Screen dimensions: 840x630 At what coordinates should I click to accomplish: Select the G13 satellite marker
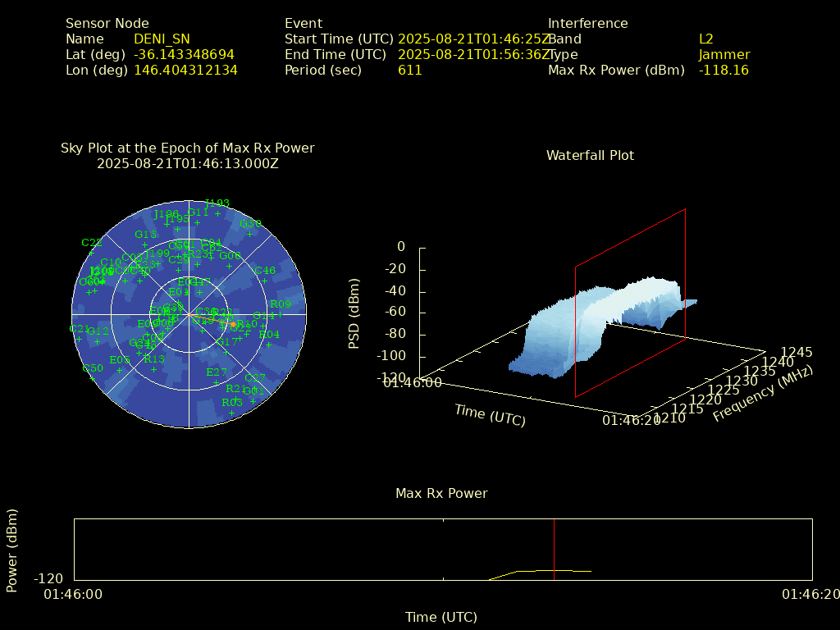(x=145, y=245)
